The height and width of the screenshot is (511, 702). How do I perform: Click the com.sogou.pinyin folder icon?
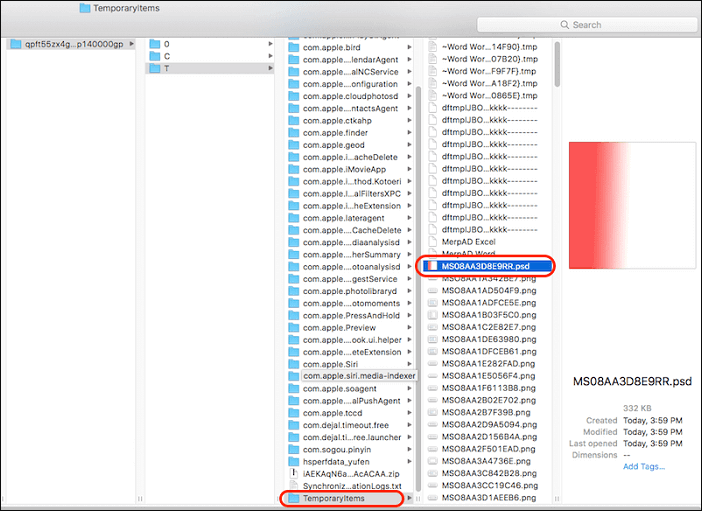point(294,449)
